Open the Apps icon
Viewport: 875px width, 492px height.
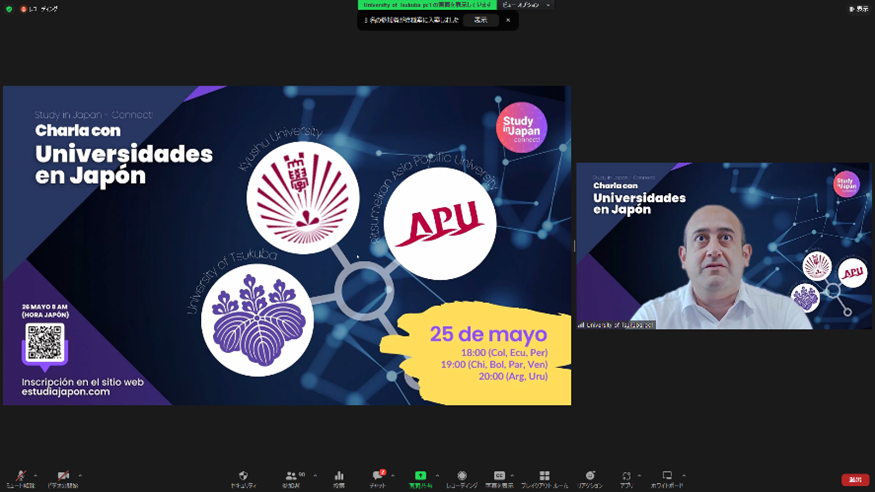(626, 476)
